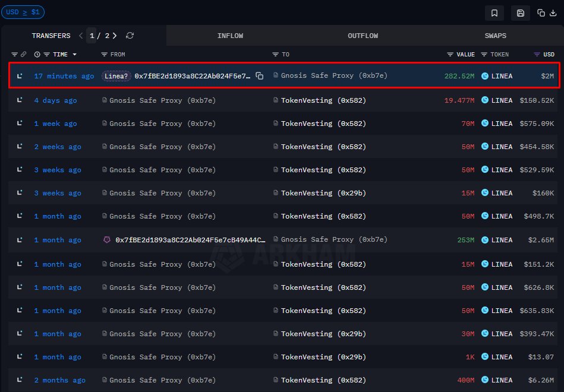Click the $13.07 USD amount
Screen dimensions: 564x392
pos(541,357)
